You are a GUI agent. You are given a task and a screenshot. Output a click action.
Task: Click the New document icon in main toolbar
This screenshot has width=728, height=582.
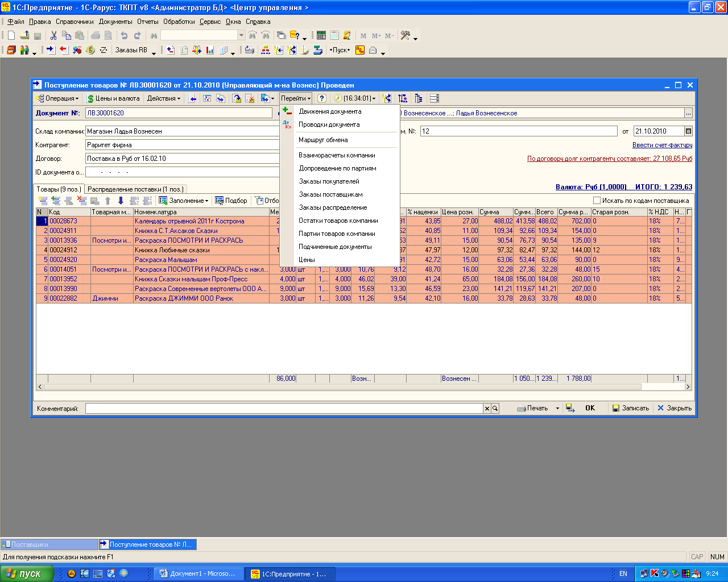(x=11, y=35)
